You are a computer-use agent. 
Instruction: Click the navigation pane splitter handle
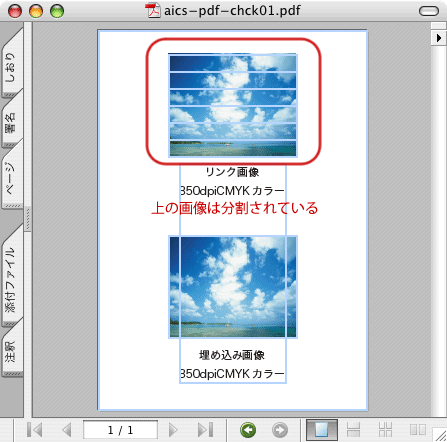28,219
